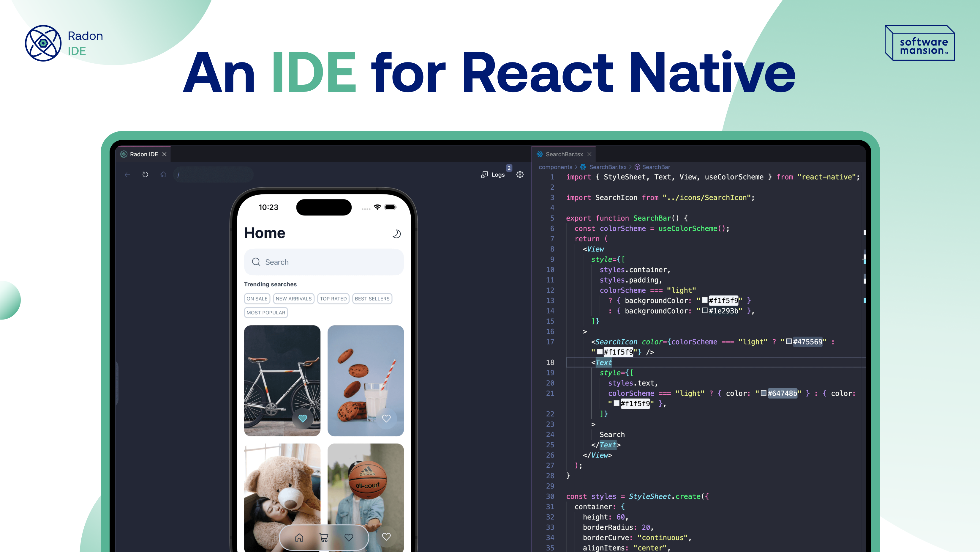Click the bicycle product thumbnail image
This screenshot has width=980, height=552.
(282, 380)
